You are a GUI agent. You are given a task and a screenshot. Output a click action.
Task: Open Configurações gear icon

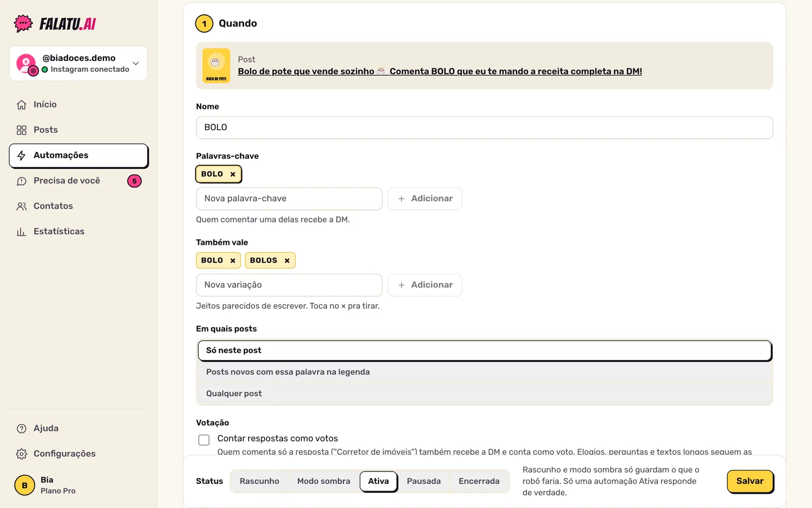pyautogui.click(x=21, y=454)
